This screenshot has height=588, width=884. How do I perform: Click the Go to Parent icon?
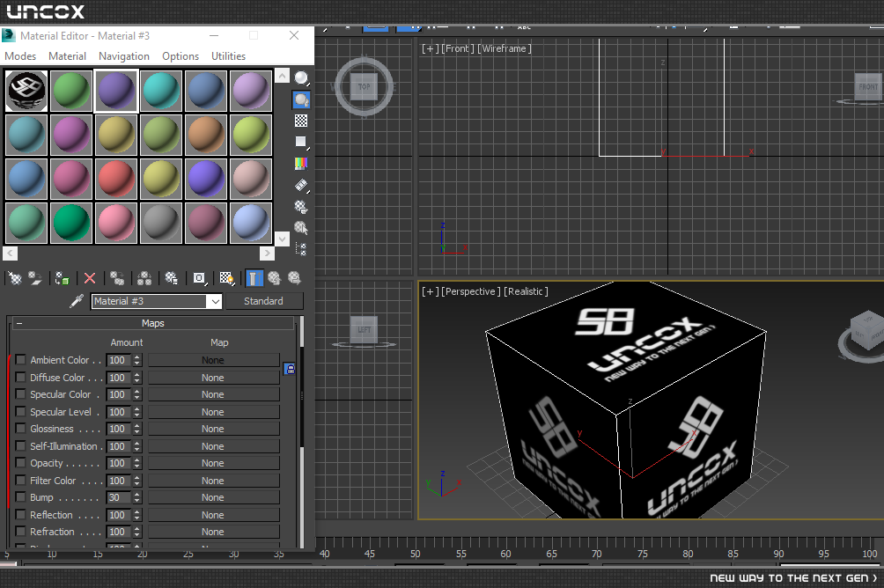pyautogui.click(x=274, y=278)
